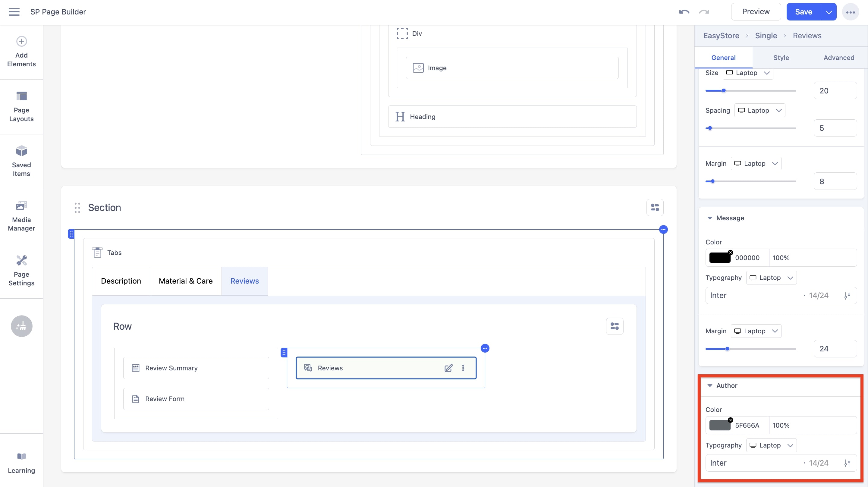
Task: Open the Media Manager
Action: (x=21, y=216)
